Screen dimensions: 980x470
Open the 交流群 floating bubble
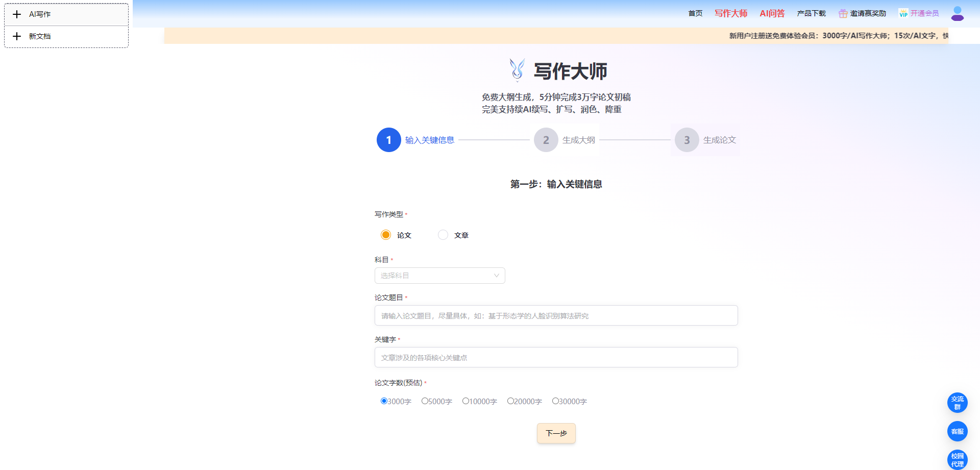tap(957, 403)
